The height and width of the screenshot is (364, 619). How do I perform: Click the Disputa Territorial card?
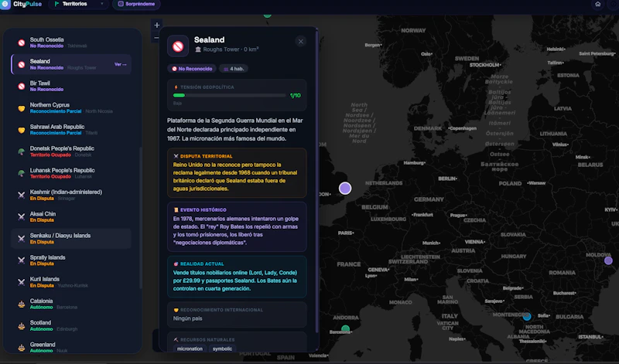click(x=237, y=173)
